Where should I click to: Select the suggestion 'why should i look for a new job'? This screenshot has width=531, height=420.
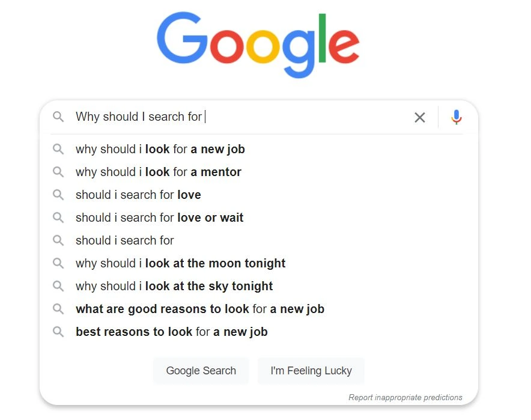coord(160,149)
